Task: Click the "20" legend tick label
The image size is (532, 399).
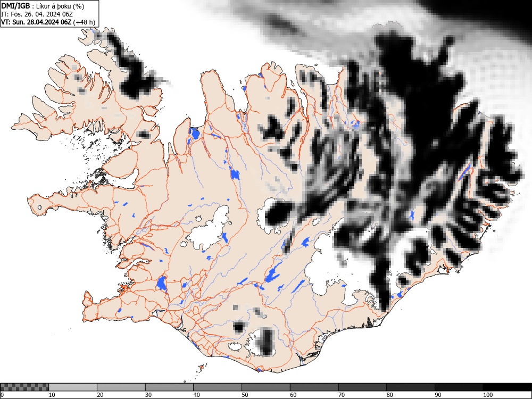Action: tap(100, 395)
